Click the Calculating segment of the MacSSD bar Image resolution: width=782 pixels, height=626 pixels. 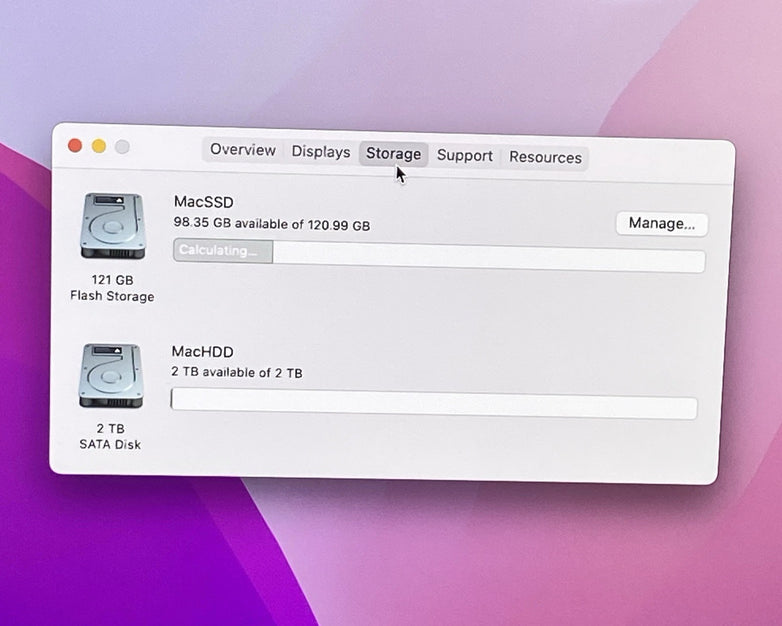click(222, 251)
